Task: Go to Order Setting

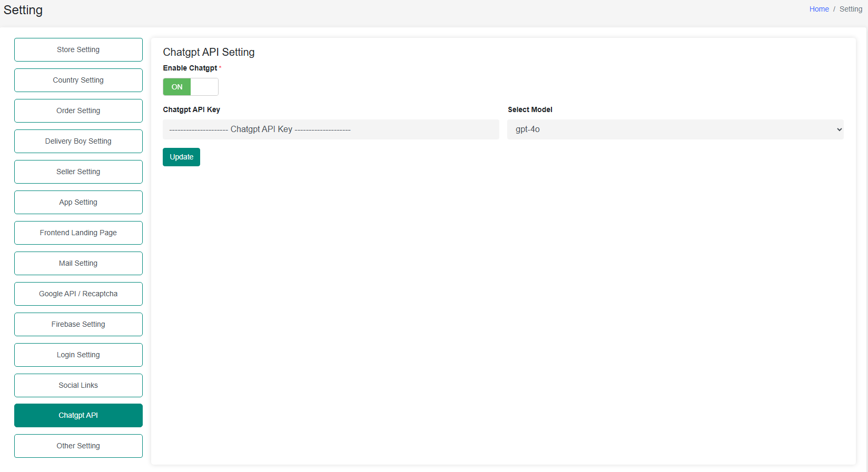Action: [78, 111]
